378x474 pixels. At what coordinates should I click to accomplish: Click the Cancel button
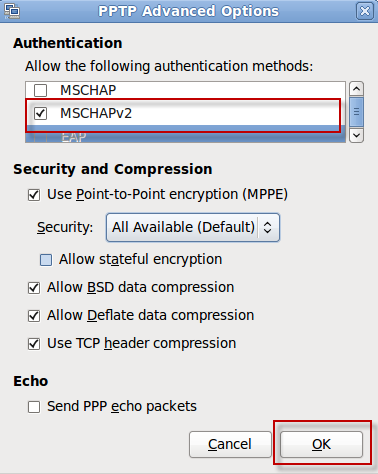pos(230,444)
